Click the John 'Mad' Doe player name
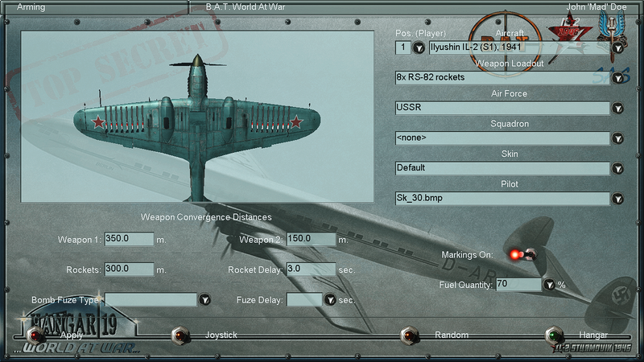 pyautogui.click(x=596, y=6)
